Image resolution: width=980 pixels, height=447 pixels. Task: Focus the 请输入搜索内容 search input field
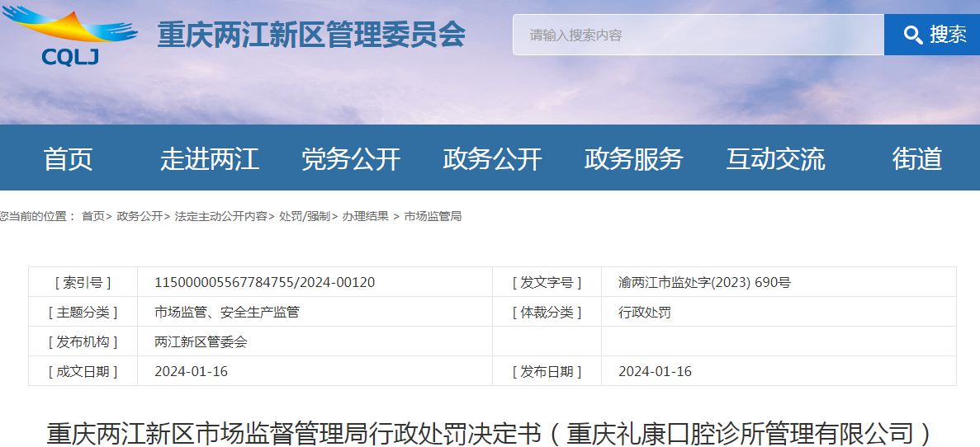[698, 35]
